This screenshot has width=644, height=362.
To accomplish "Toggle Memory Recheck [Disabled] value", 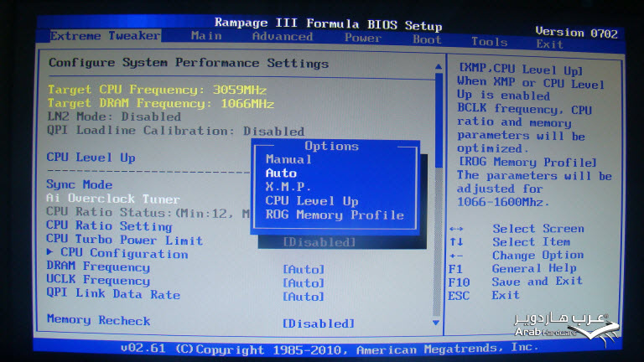I will point(319,323).
